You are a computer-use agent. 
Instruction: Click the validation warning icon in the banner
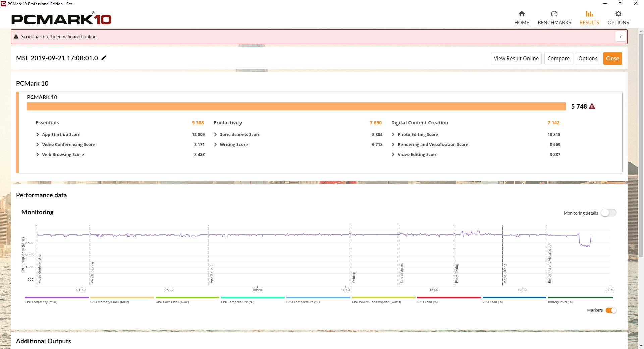pos(16,37)
